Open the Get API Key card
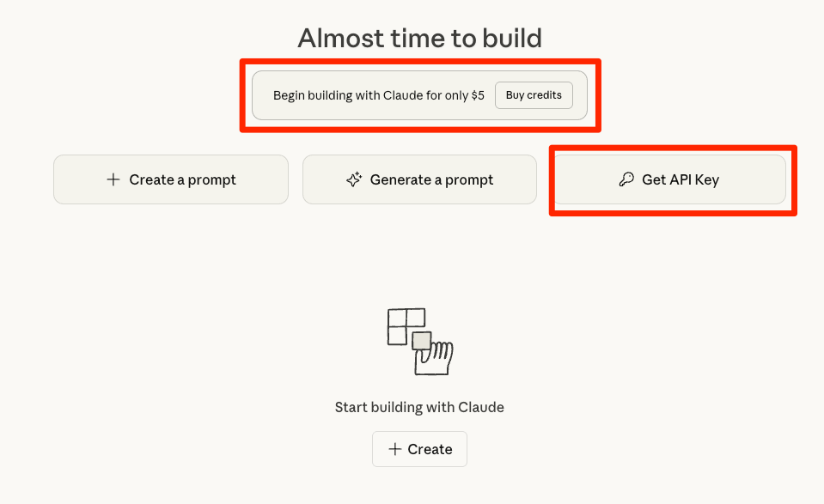This screenshot has width=824, height=504. pyautogui.click(x=668, y=179)
